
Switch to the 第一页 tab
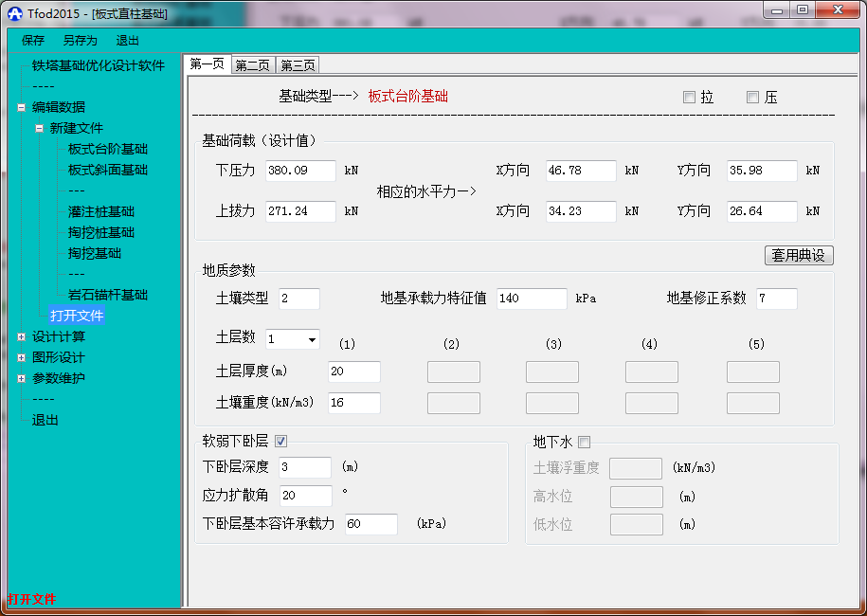(207, 64)
